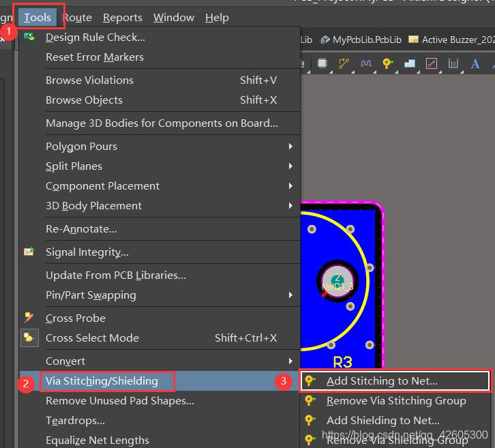495x448 pixels.
Task: Open the Reports menu
Action: coord(123,18)
